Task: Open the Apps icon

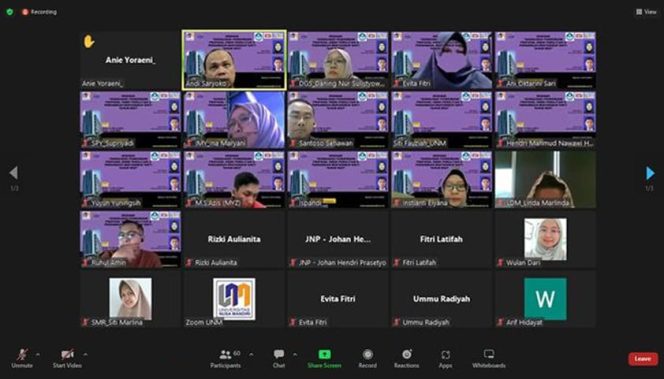Action: click(x=445, y=354)
